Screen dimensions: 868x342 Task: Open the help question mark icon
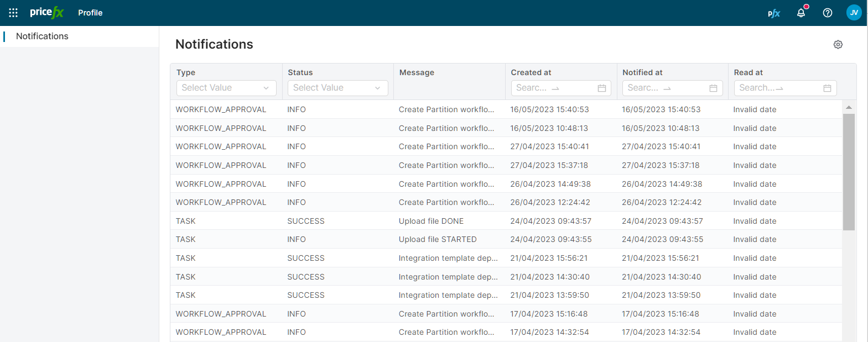827,13
